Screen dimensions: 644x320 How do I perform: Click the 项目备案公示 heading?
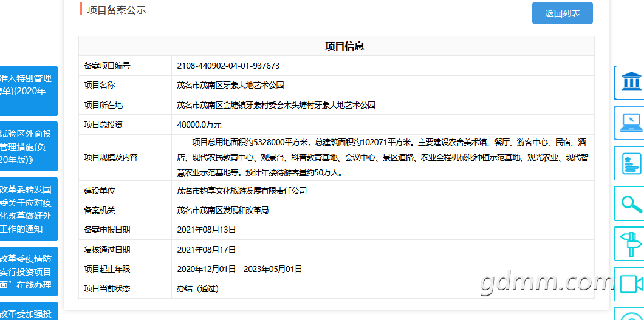click(117, 10)
